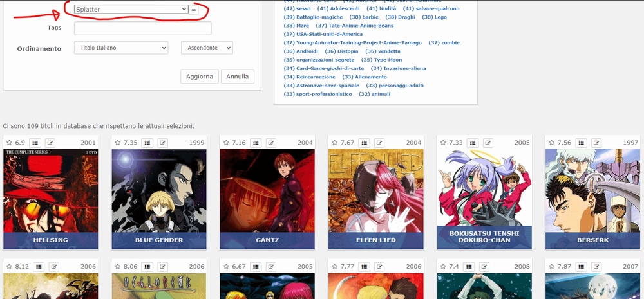This screenshot has width=644, height=299.
Task: Open list icon on the 8.12 rated card
Action: [38, 267]
